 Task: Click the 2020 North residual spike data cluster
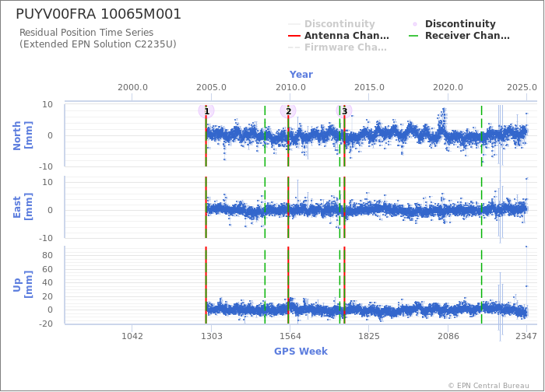point(441,121)
